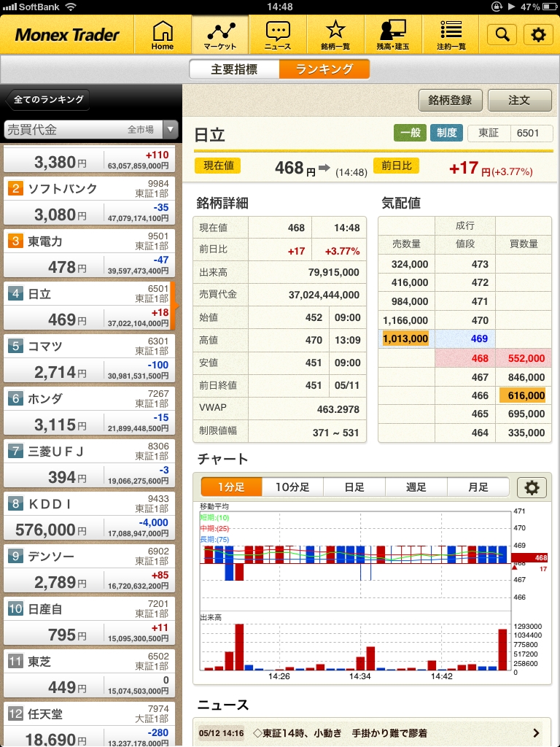Select デンソー in ranking list
The height and width of the screenshot is (747, 560).
pos(89,568)
